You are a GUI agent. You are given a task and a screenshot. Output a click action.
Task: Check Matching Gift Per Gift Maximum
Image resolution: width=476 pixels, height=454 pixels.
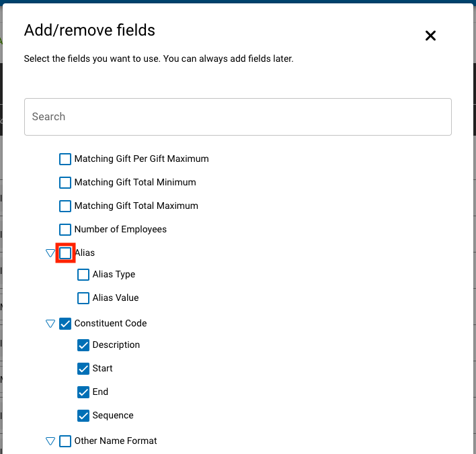[65, 159]
